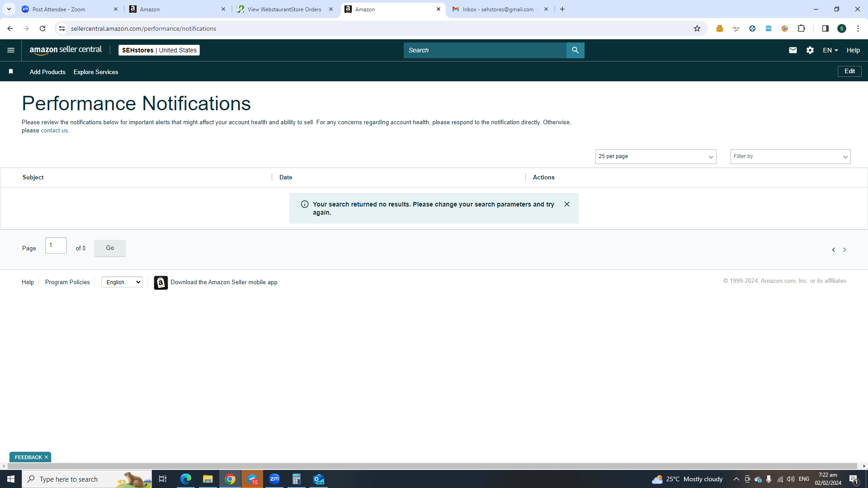This screenshot has width=868, height=488.
Task: Open the footer Help link
Action: click(28, 282)
